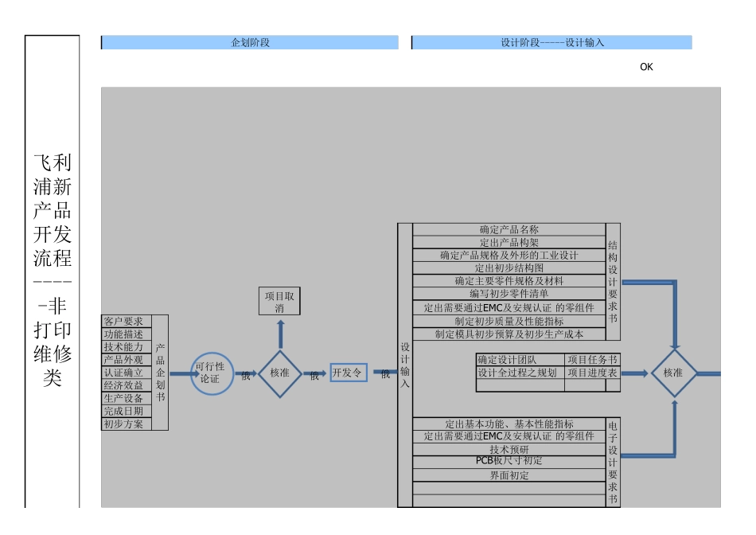This screenshot has height=535, width=756.
Task: Select the 项目取消 box
Action: point(279,302)
